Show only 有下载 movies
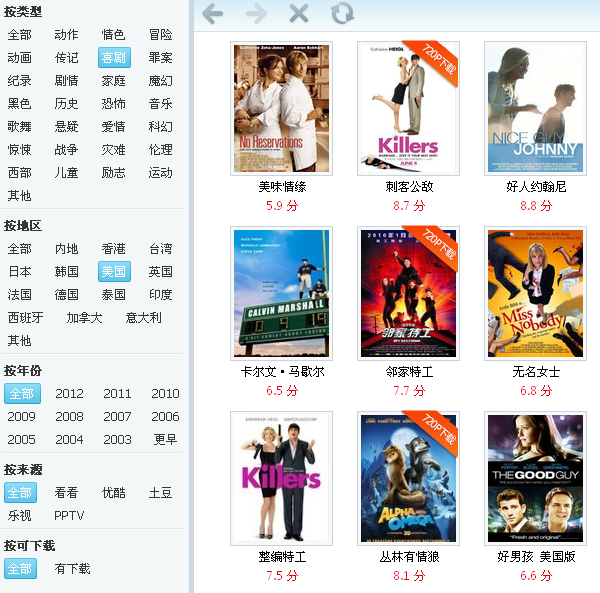Screen dimensions: 600x593 coord(72,569)
